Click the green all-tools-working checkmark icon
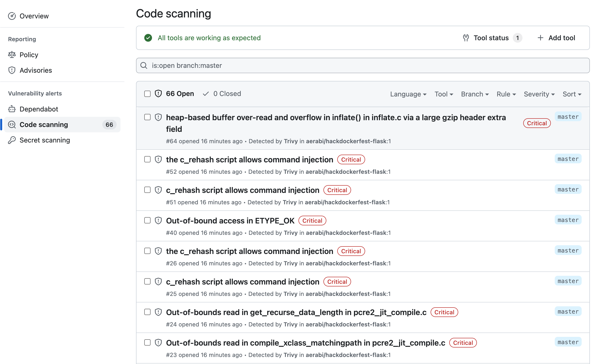The height and width of the screenshot is (364, 594). tap(148, 38)
